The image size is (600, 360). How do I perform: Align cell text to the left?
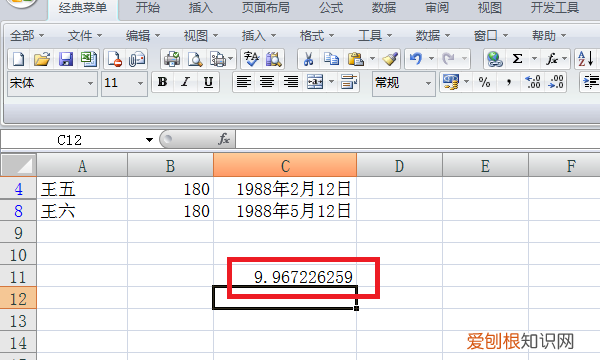tap(244, 82)
